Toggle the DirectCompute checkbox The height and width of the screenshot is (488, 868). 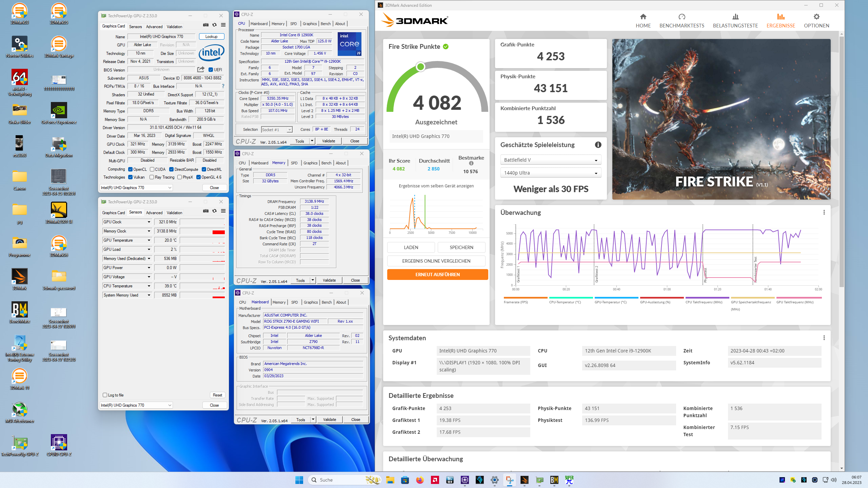click(x=171, y=169)
